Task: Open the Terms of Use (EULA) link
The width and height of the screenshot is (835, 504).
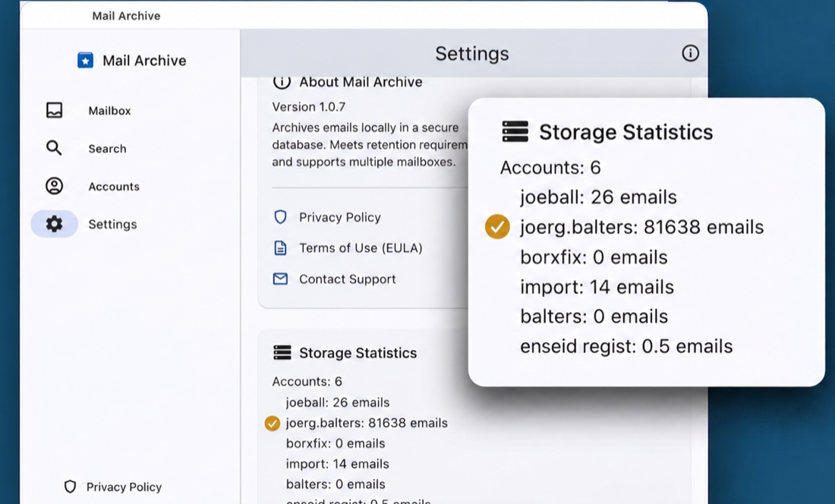Action: [361, 248]
